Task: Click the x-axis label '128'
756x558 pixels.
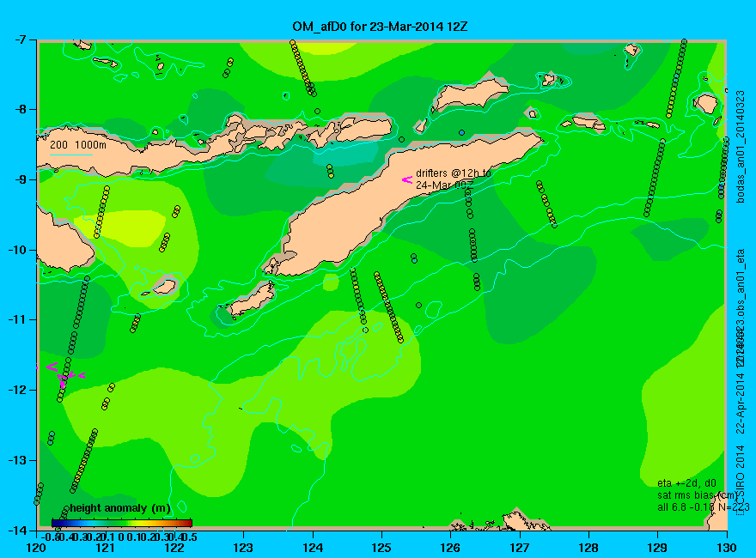Action: point(588,548)
